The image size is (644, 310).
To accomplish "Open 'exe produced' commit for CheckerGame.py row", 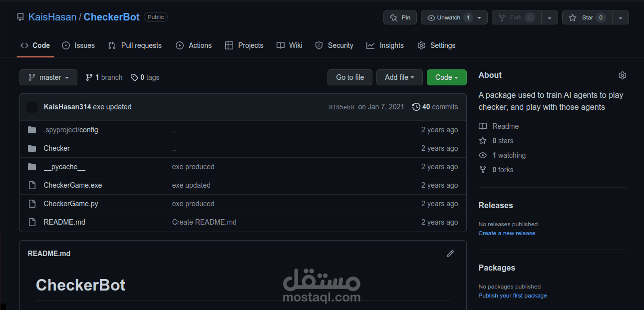I will [x=193, y=204].
